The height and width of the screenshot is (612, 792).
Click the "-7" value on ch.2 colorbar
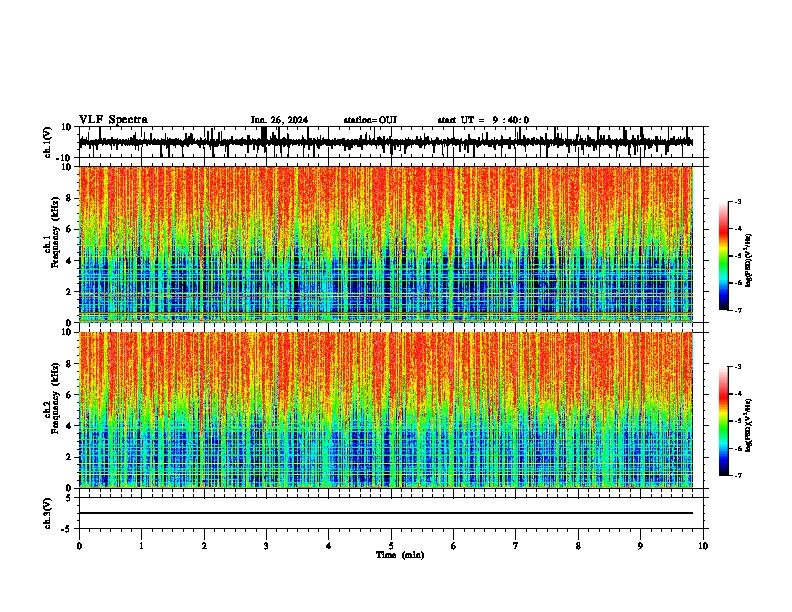pyautogui.click(x=737, y=476)
